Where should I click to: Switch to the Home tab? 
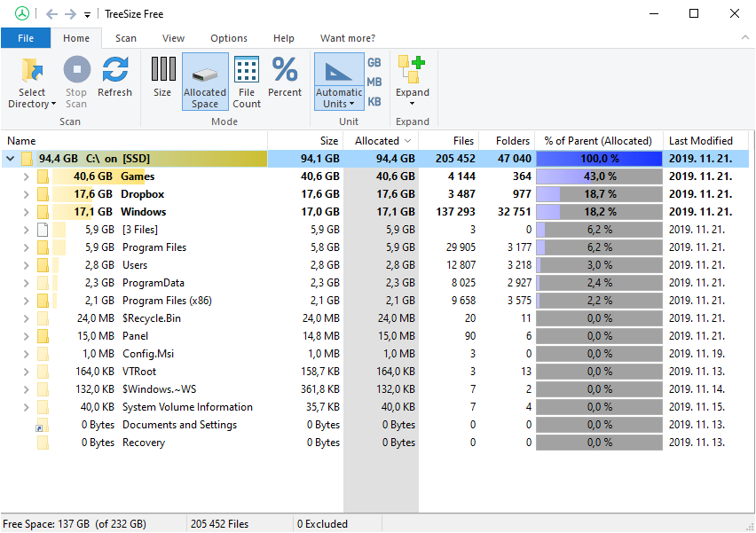click(76, 38)
